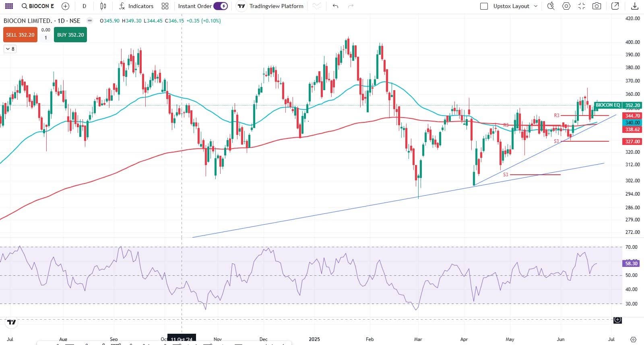Click the SELL 352.20 button
This screenshot has width=644, height=345.
click(20, 35)
